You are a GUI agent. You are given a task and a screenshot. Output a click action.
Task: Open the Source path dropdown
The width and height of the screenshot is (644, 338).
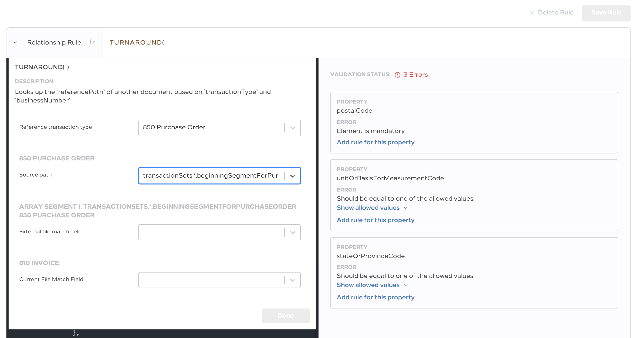219,176
